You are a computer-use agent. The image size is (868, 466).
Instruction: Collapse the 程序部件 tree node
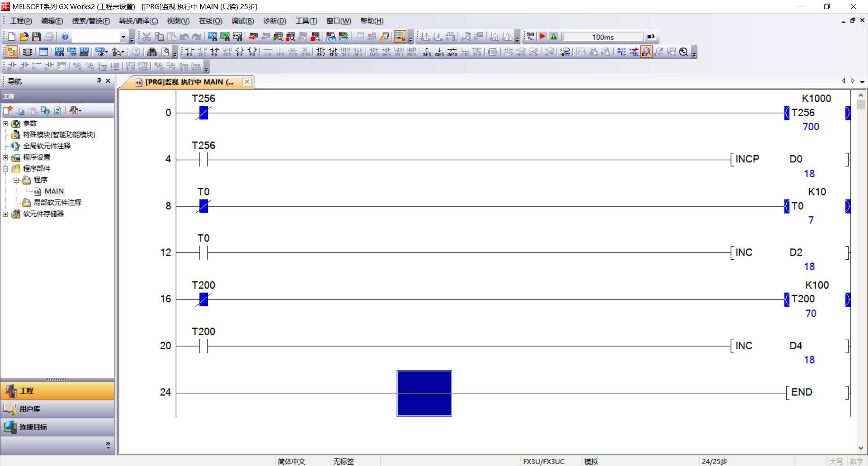(x=5, y=169)
